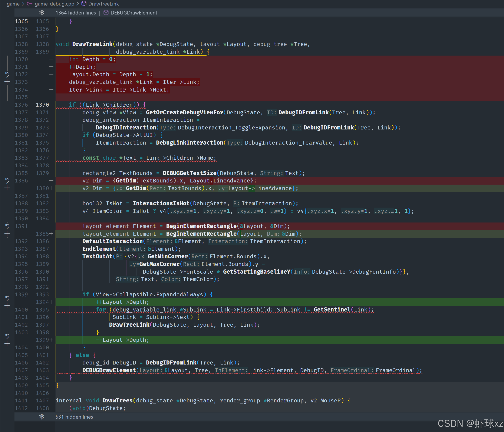The height and width of the screenshot is (432, 504).
Task: Stage the deleted block near line 1373
Action: [x=7, y=82]
